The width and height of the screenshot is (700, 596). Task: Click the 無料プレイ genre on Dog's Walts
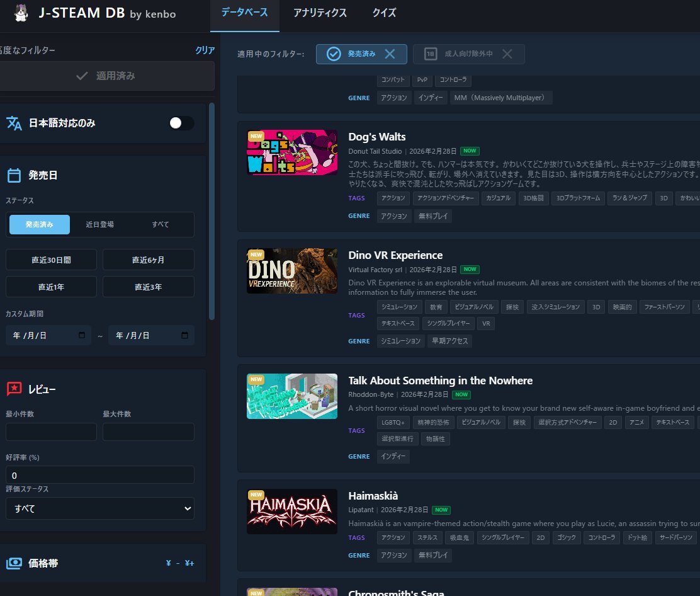click(433, 216)
